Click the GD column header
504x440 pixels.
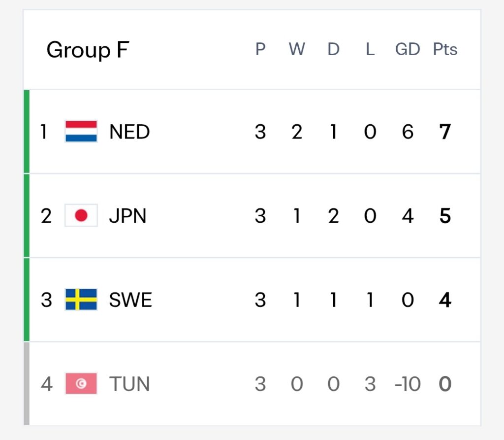408,49
